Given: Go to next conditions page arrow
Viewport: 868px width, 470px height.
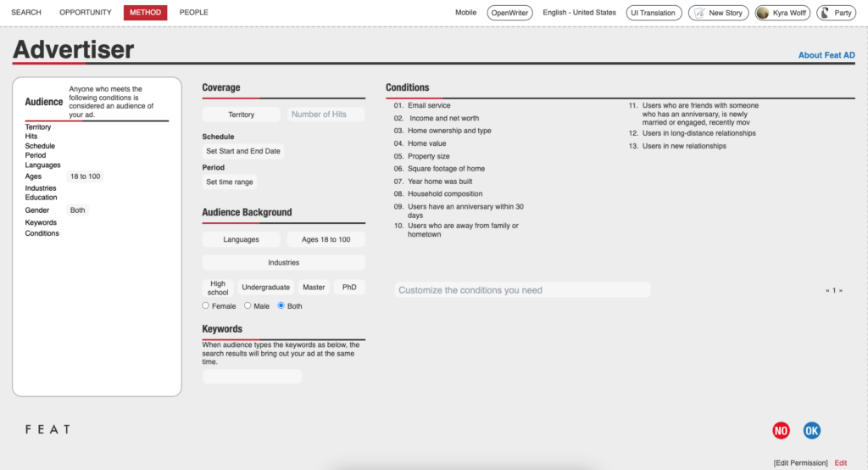Looking at the screenshot, I should pyautogui.click(x=840, y=290).
